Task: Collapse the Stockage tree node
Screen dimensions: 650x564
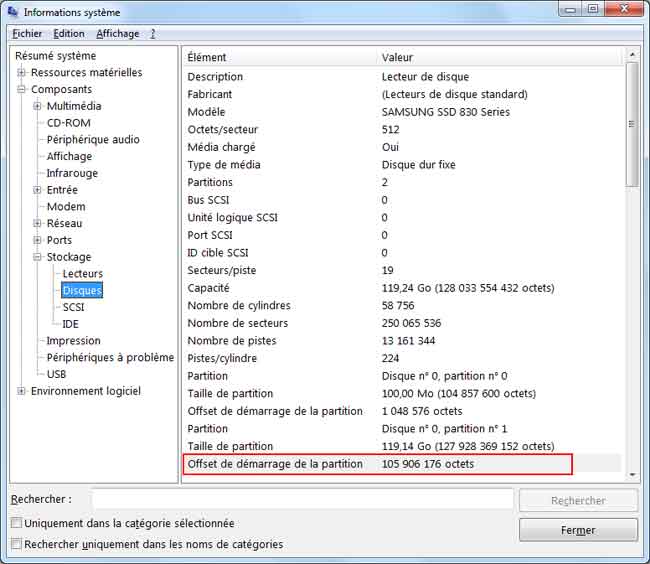Action: 38,257
